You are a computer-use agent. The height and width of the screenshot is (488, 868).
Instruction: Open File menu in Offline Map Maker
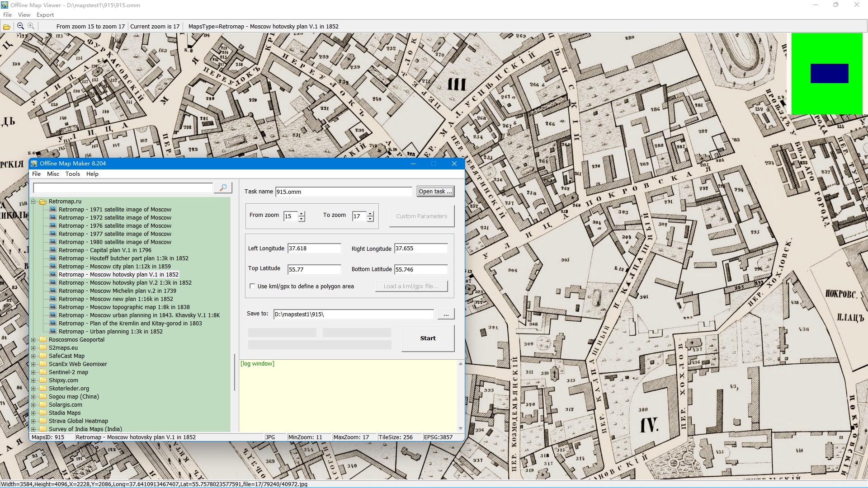coord(37,174)
